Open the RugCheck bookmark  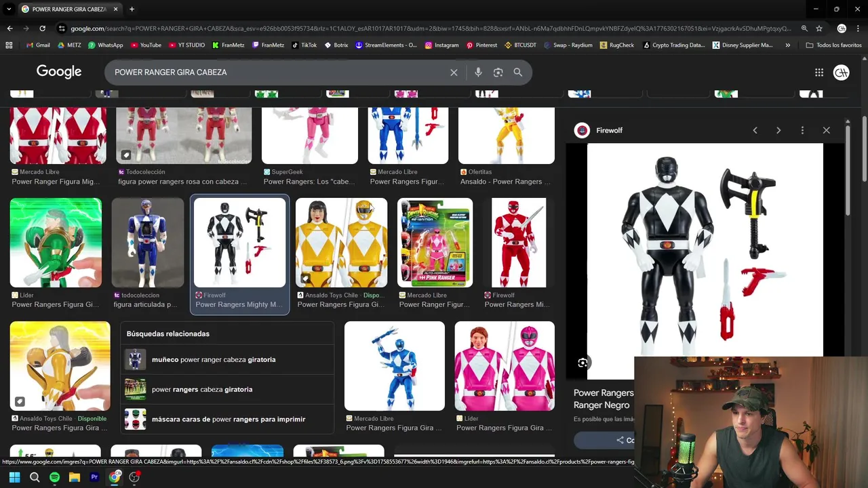(x=616, y=45)
